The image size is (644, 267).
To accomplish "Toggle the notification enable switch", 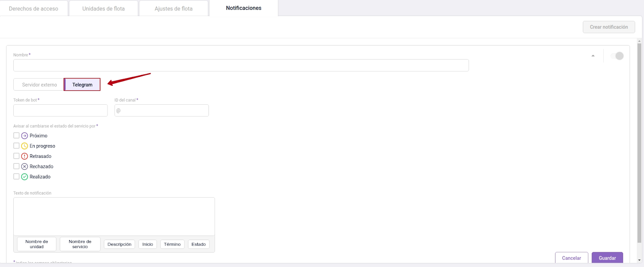I will coord(617,56).
